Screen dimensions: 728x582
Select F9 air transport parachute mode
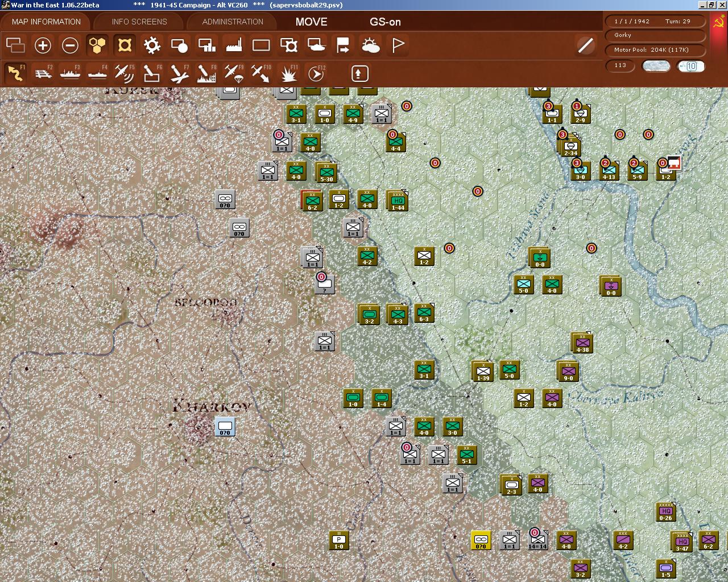pyautogui.click(x=234, y=73)
